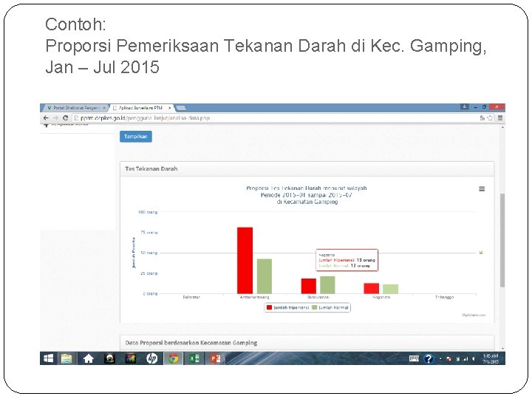
Task: Click the red Ambarketawang hypertension bar
Action: (x=245, y=261)
